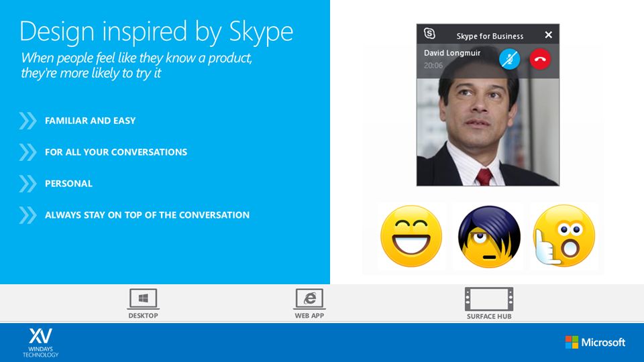Image resolution: width=644 pixels, height=362 pixels.
Task: Click the FAMILIAR AND EASY text
Action: (90, 121)
